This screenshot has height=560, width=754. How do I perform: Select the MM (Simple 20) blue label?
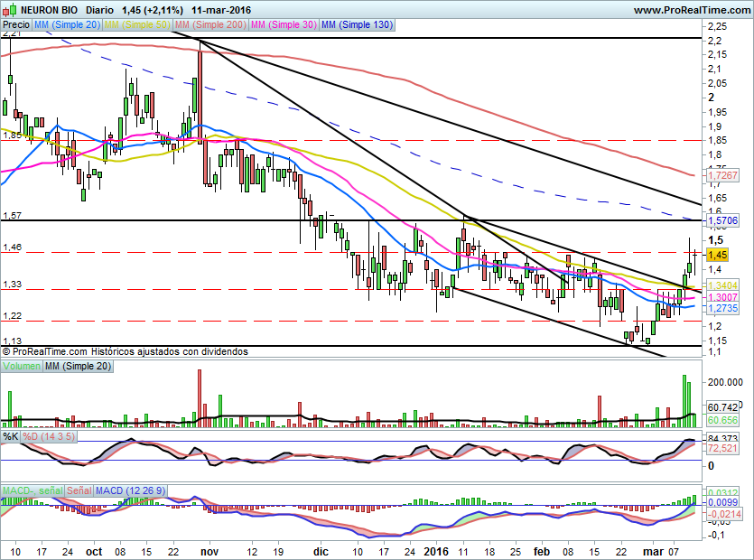(x=67, y=25)
